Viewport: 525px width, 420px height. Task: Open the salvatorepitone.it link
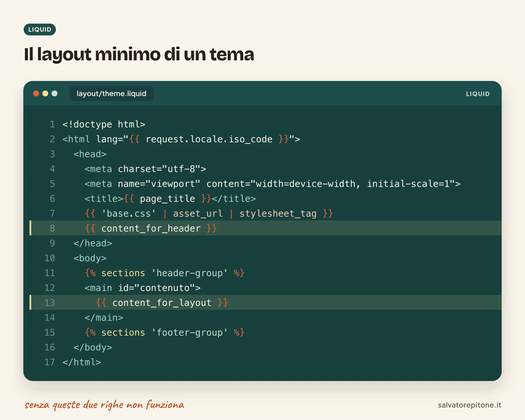(470, 405)
